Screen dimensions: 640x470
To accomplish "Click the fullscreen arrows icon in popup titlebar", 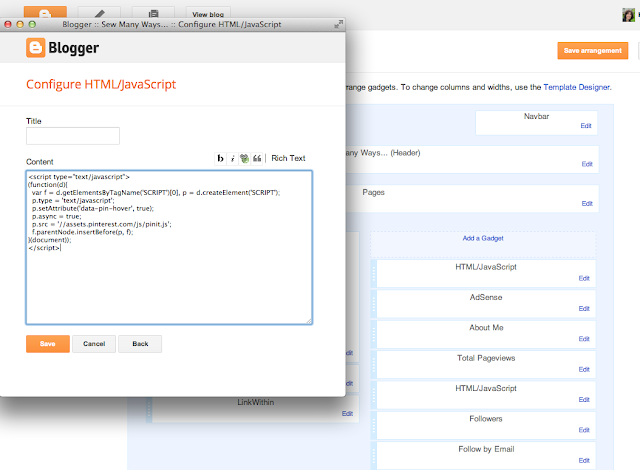I will [338, 24].
